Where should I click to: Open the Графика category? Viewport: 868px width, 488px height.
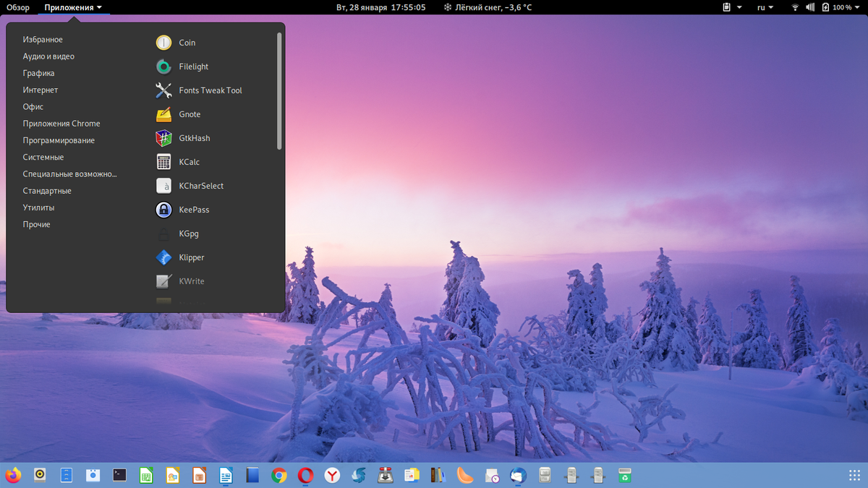click(38, 73)
